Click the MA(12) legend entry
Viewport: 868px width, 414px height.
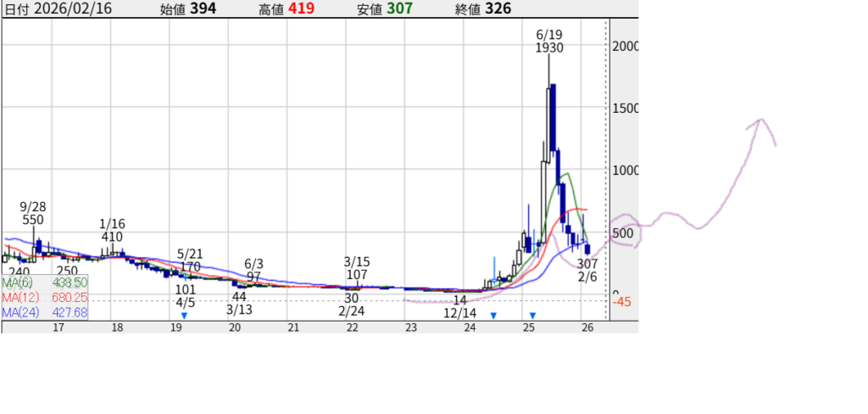pos(44,296)
